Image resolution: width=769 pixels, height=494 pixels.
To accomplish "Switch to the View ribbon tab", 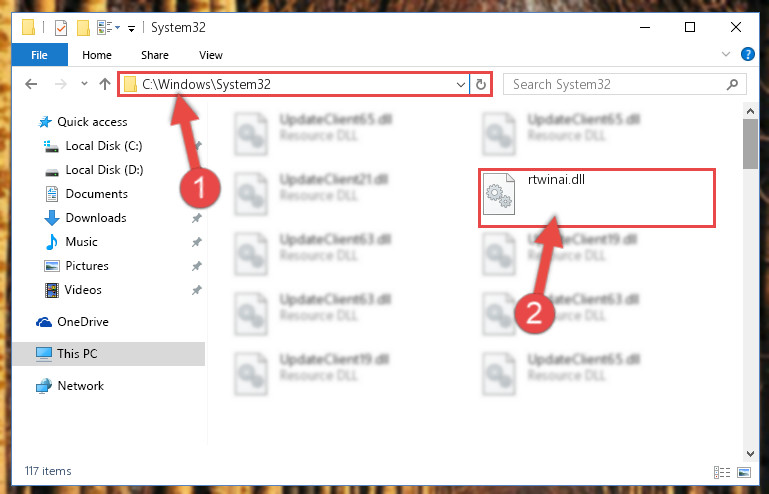I will click(211, 55).
